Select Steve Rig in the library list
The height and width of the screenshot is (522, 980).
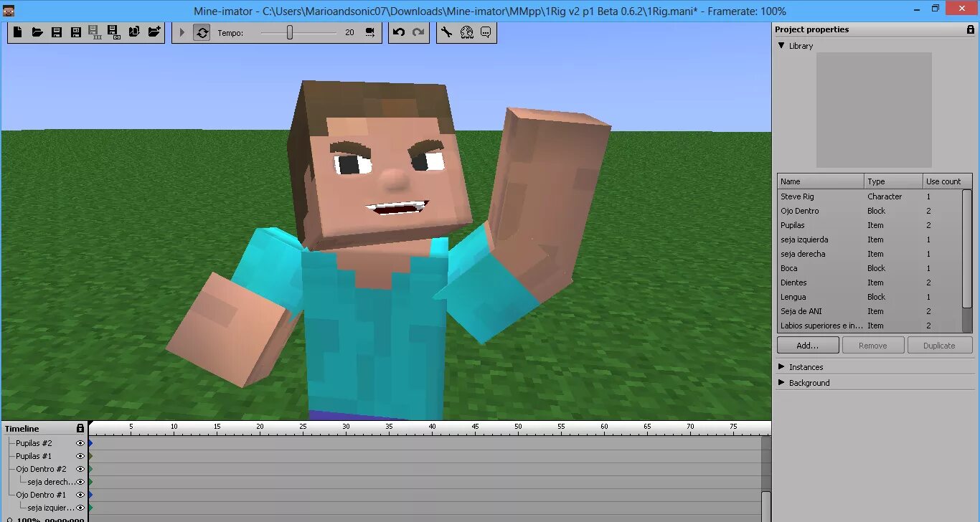pos(870,196)
